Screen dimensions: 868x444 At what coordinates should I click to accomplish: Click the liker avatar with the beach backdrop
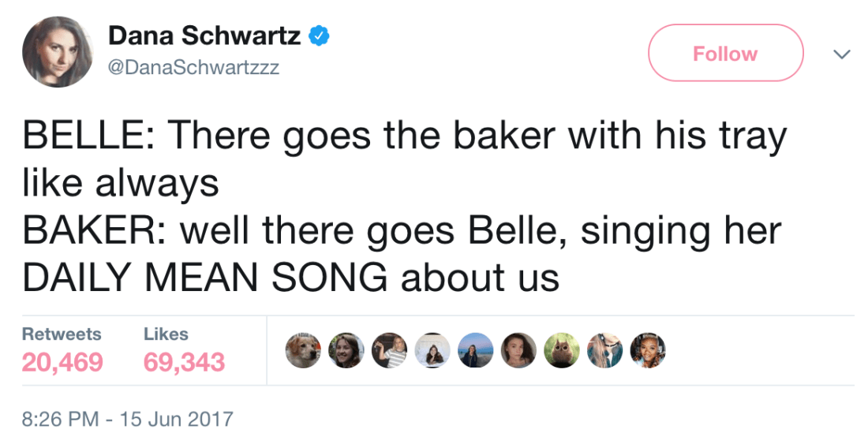[x=476, y=350]
